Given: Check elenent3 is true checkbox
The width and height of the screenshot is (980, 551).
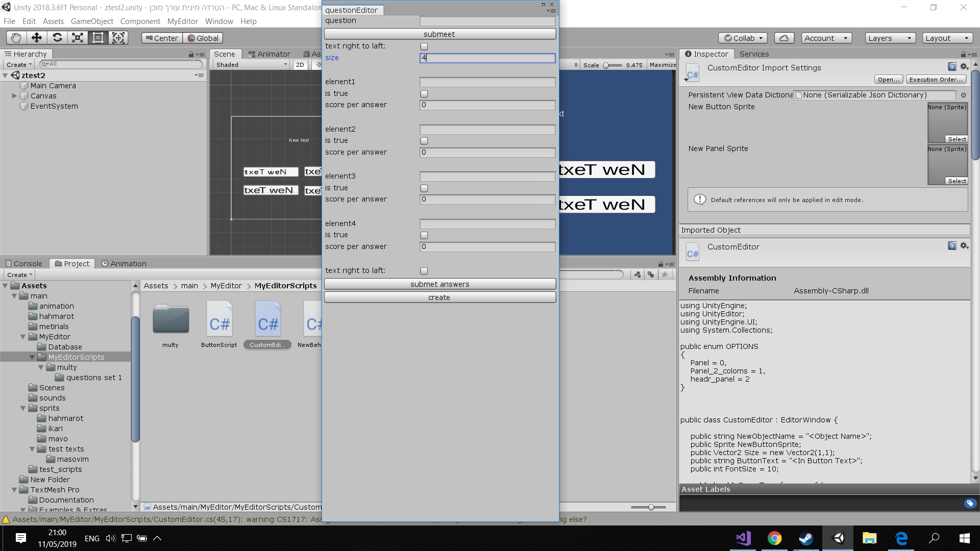Looking at the screenshot, I should [424, 188].
